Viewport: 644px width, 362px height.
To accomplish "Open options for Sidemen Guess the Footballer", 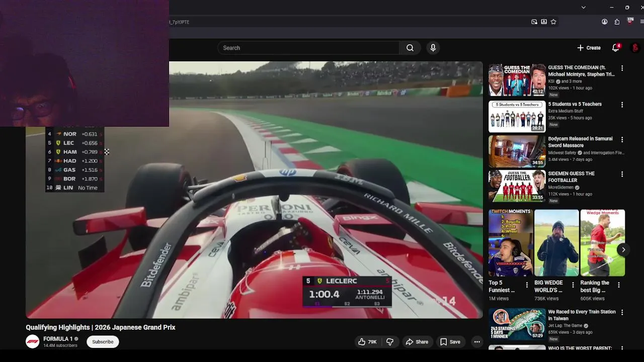I will click(x=622, y=174).
